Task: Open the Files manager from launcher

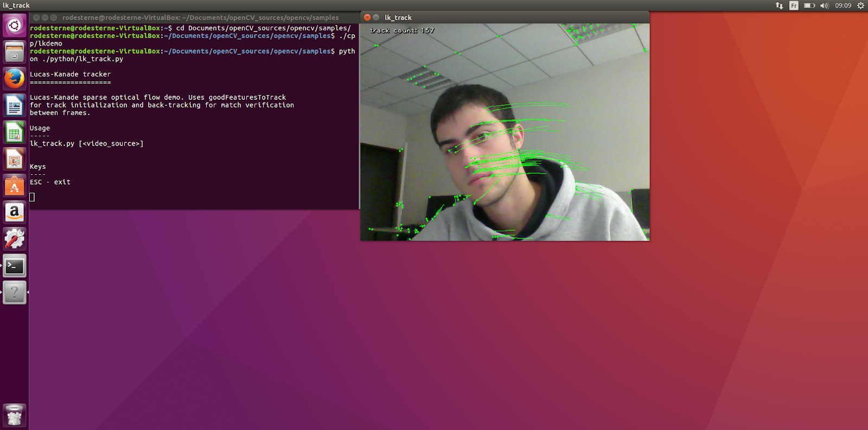Action: 15,52
